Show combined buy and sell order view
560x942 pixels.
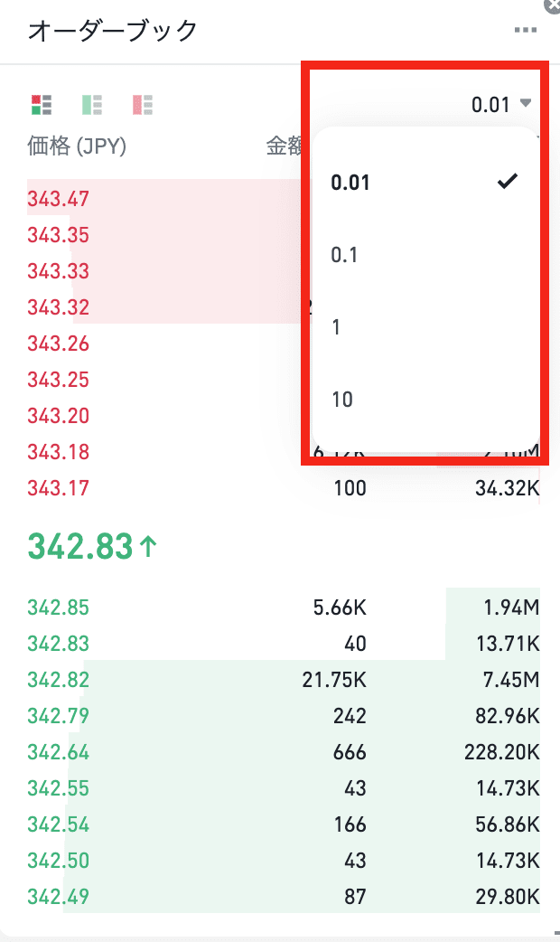(x=42, y=105)
